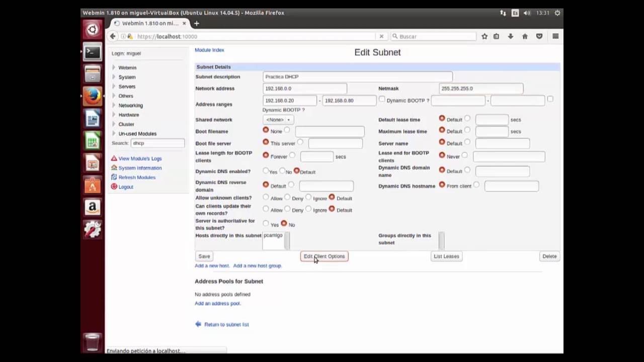Open the Ubuntu Dash launcher icon

click(x=93, y=30)
